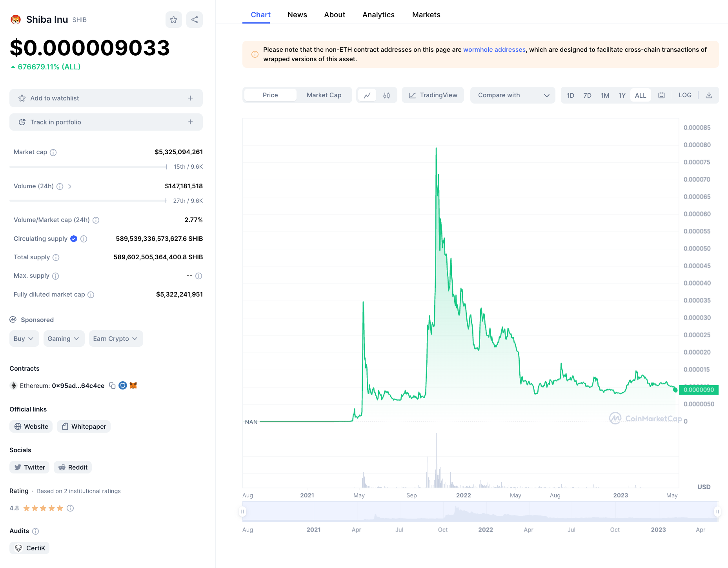Click the blue shield wallet icon

tap(123, 386)
